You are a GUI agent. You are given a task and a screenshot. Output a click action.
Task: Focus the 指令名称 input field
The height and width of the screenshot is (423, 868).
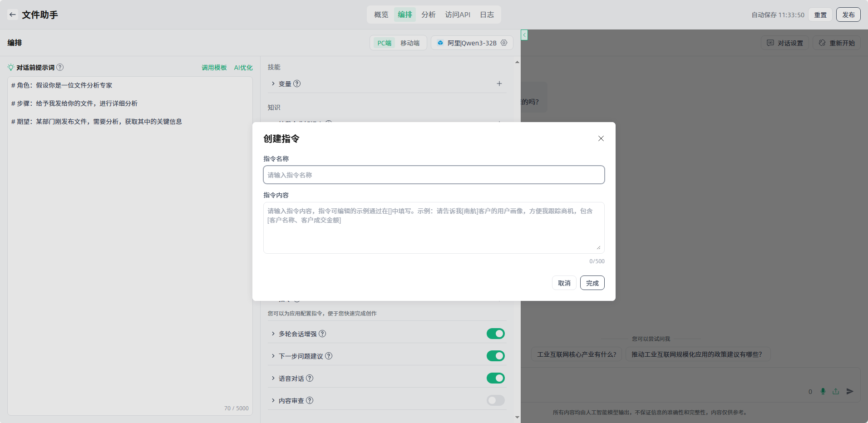click(434, 175)
